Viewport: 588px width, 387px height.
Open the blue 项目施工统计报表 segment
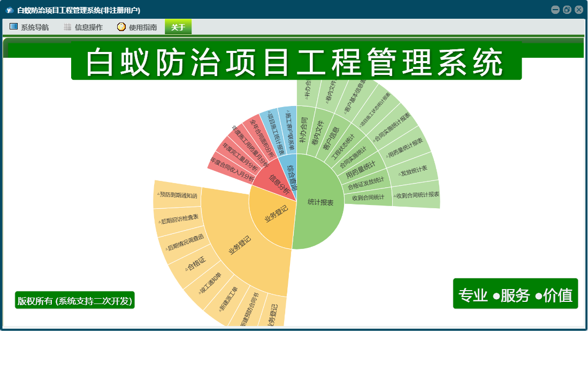tap(277, 133)
